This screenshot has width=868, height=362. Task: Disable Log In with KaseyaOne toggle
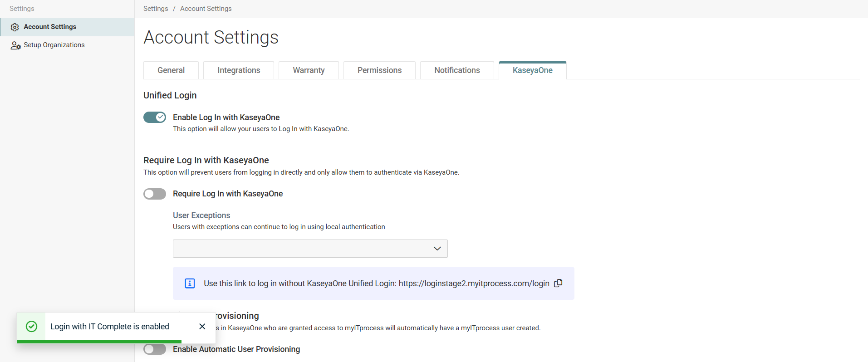(x=155, y=117)
